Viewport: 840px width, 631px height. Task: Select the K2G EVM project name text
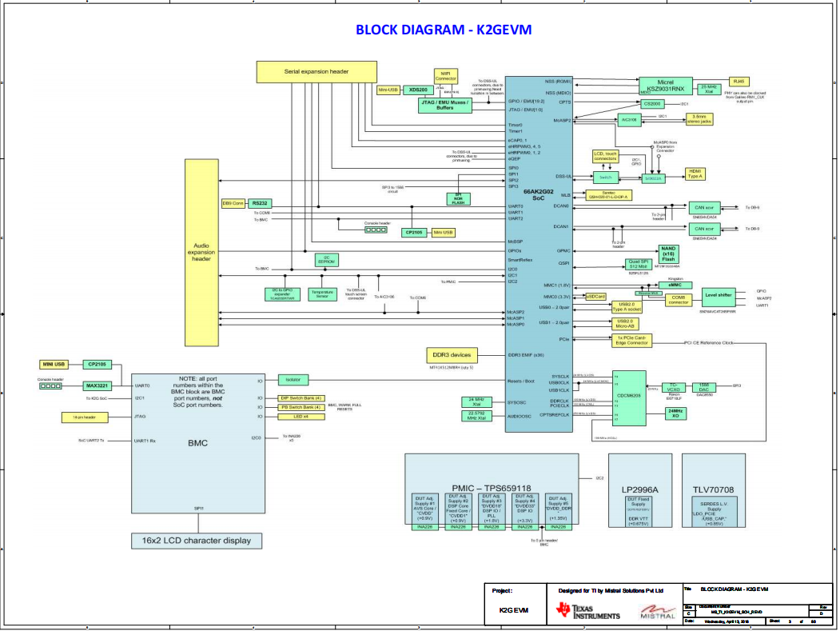(514, 611)
